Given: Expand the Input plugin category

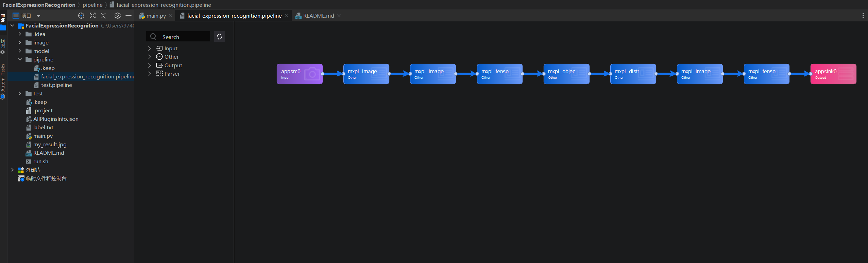Looking at the screenshot, I should 149,48.
